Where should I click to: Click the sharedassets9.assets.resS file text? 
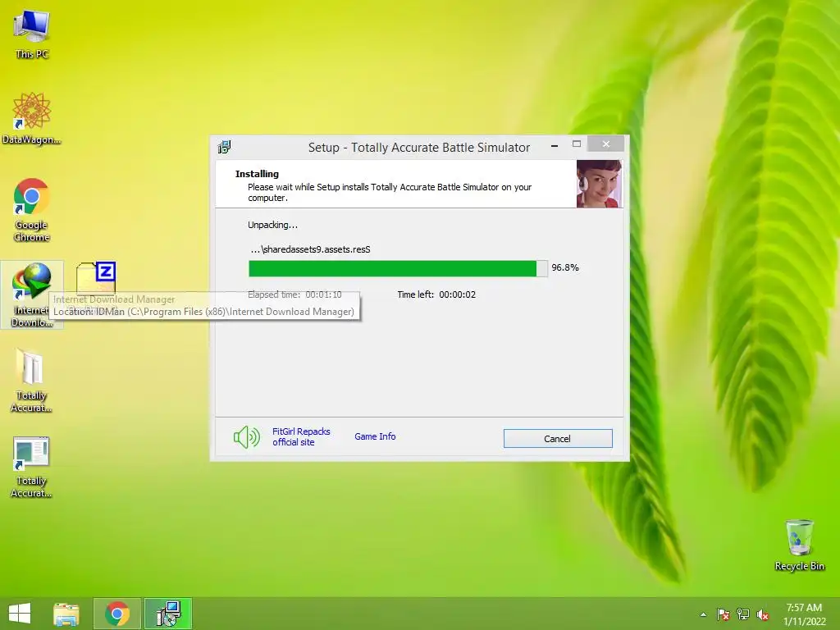tap(311, 249)
